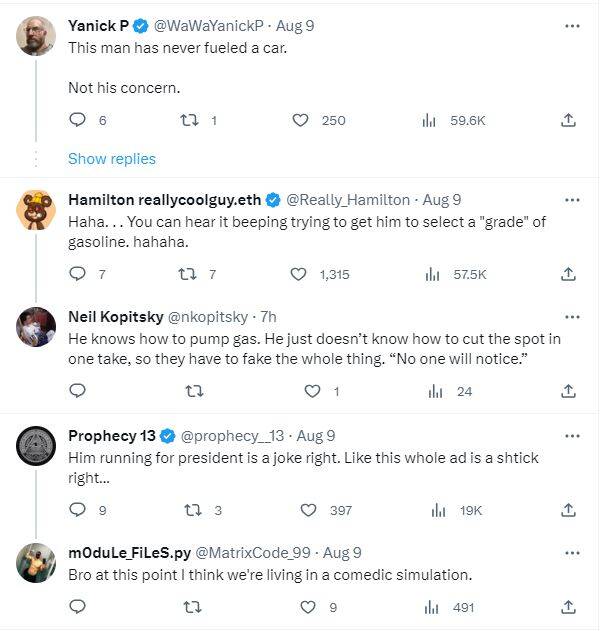Retweet Neil Kopitsky's tweet
Image resolution: width=602 pixels, height=631 pixels.
coord(195,391)
